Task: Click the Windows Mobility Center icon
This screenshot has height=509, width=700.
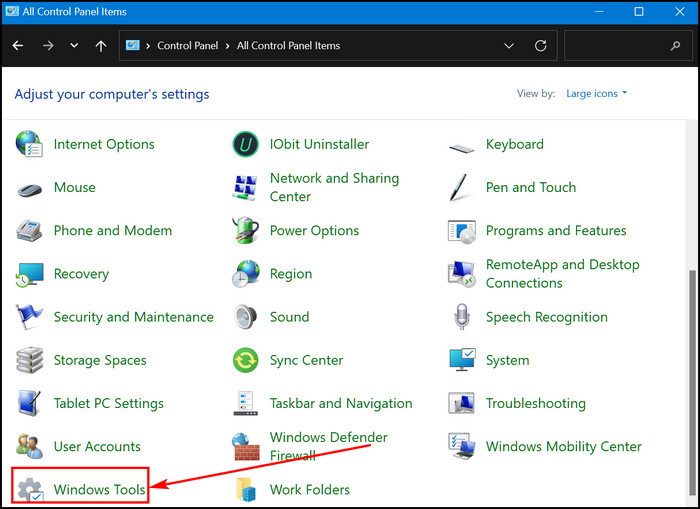Action: click(462, 446)
